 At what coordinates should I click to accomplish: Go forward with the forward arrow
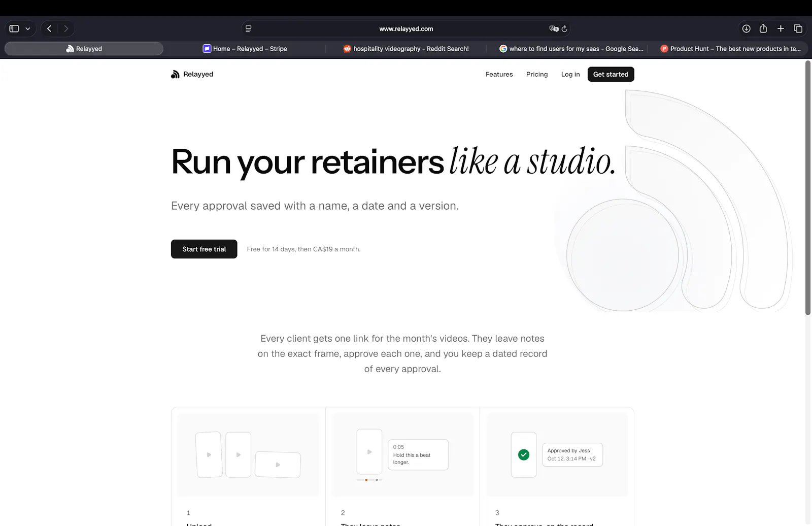click(66, 29)
